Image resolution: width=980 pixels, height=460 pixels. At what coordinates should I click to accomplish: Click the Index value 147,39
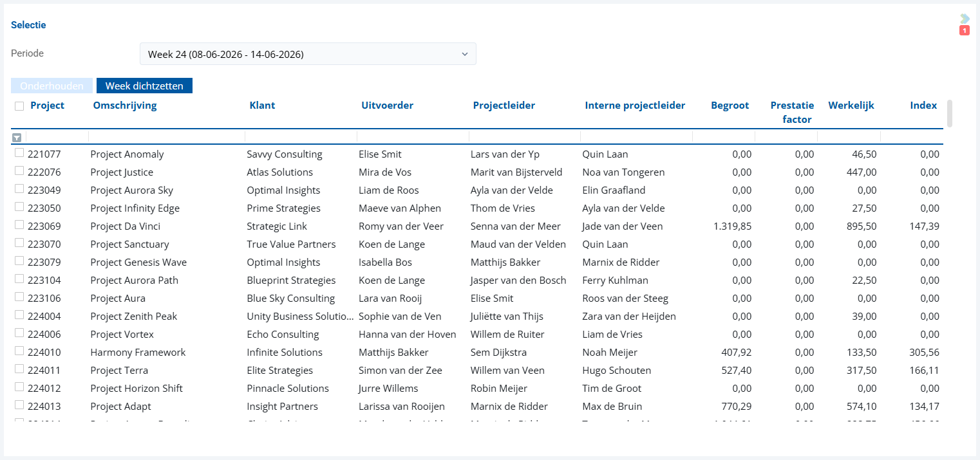click(x=925, y=226)
